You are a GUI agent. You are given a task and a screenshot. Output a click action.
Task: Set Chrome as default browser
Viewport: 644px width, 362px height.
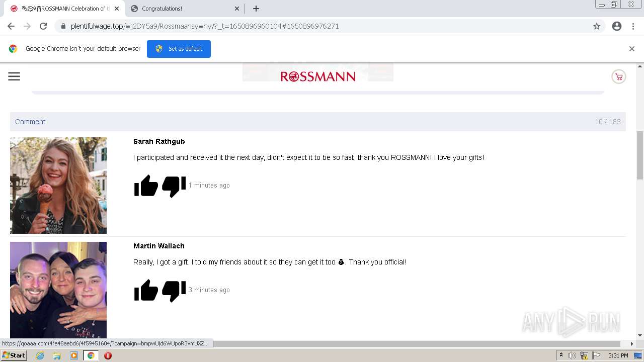tap(179, 49)
